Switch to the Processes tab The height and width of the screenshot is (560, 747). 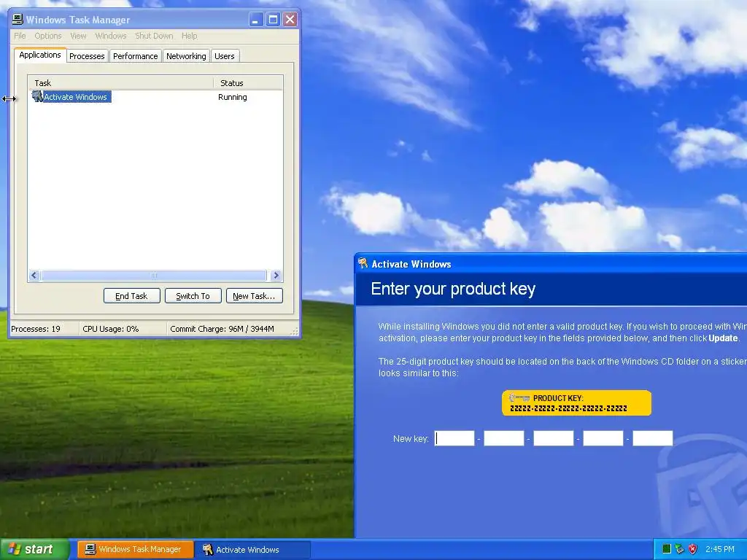(87, 56)
